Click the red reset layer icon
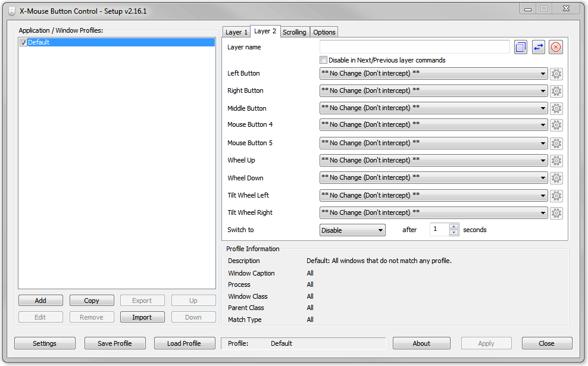This screenshot has height=366, width=588. (556, 47)
